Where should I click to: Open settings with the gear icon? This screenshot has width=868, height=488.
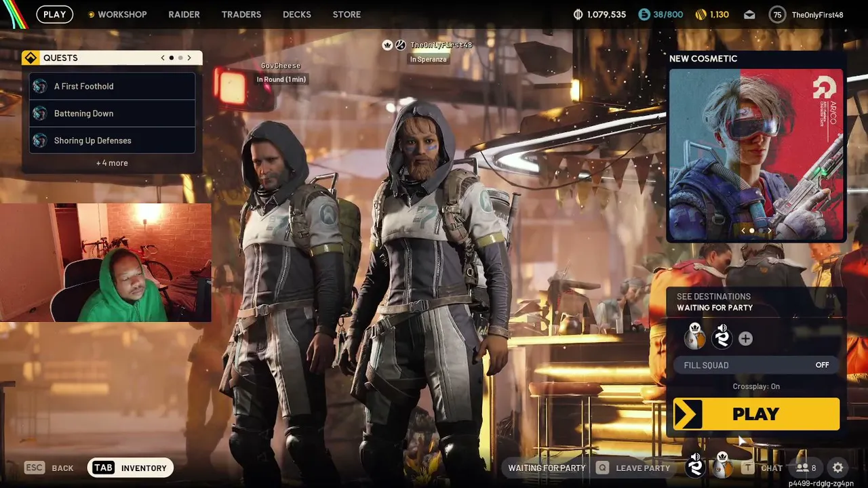838,468
